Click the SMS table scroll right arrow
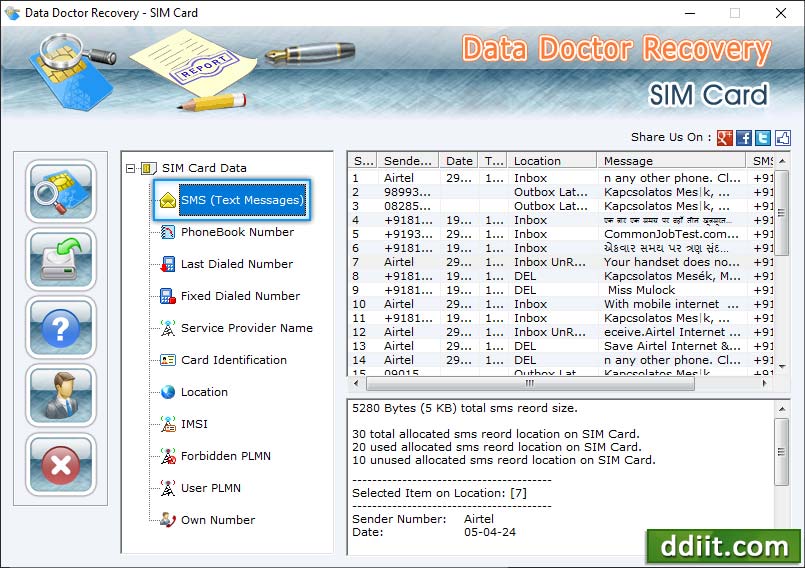The height and width of the screenshot is (568, 805). (764, 383)
